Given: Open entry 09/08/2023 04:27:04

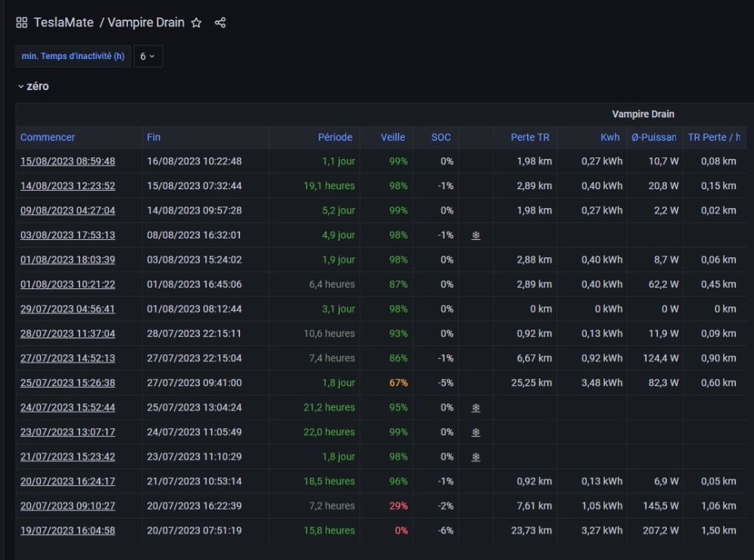Looking at the screenshot, I should point(68,210).
